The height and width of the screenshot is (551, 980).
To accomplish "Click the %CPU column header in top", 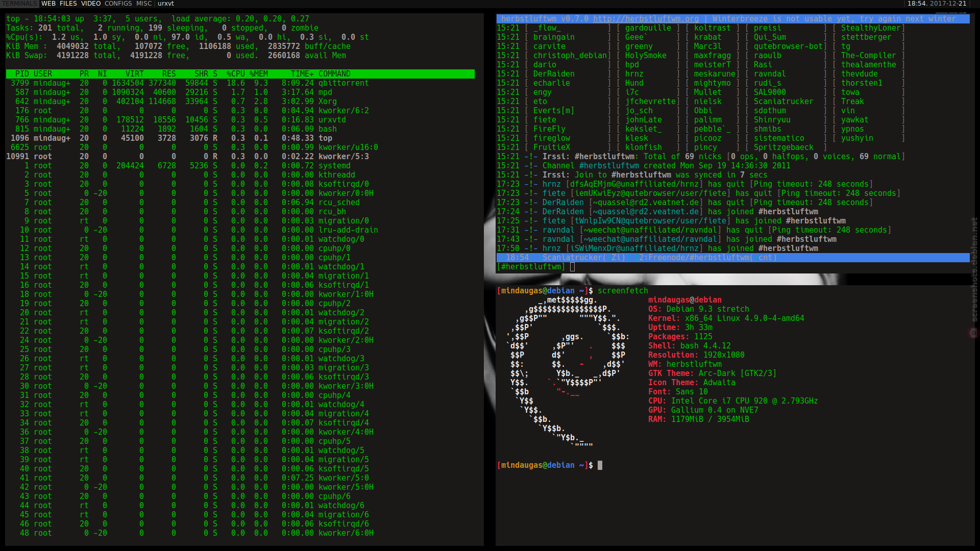I will 236,74.
